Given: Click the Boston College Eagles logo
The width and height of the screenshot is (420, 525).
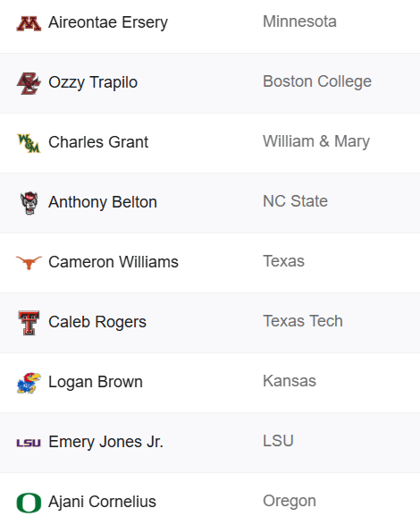Looking at the screenshot, I should click(29, 83).
